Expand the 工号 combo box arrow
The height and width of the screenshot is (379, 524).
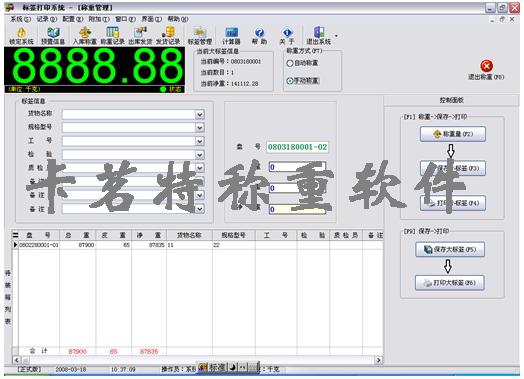[x=200, y=141]
